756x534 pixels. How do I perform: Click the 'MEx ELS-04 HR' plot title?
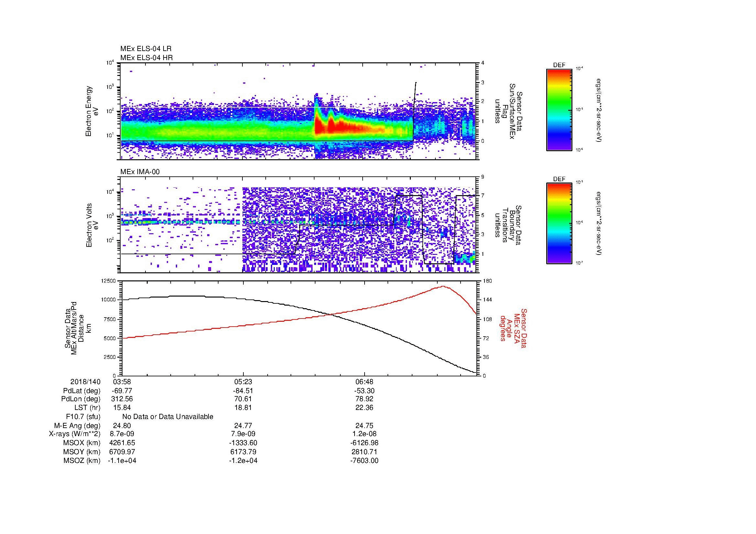tap(146, 58)
